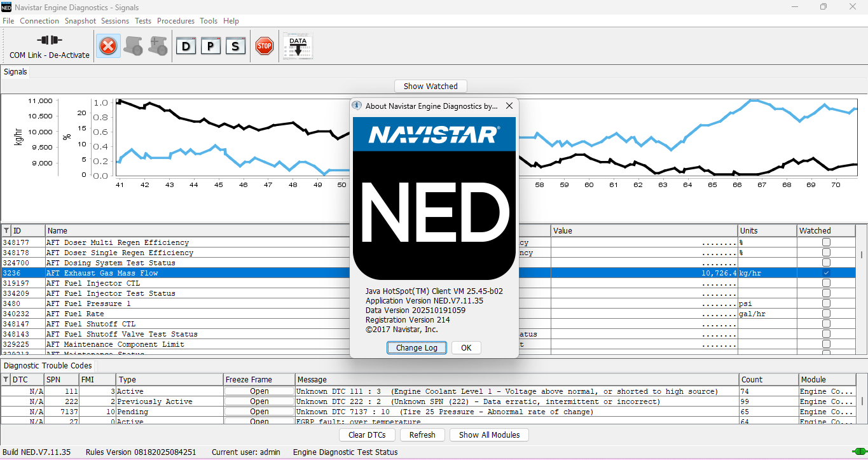The image size is (868, 460).
Task: Check Watched box for AFT Fuel Injector CTL
Action: (826, 283)
